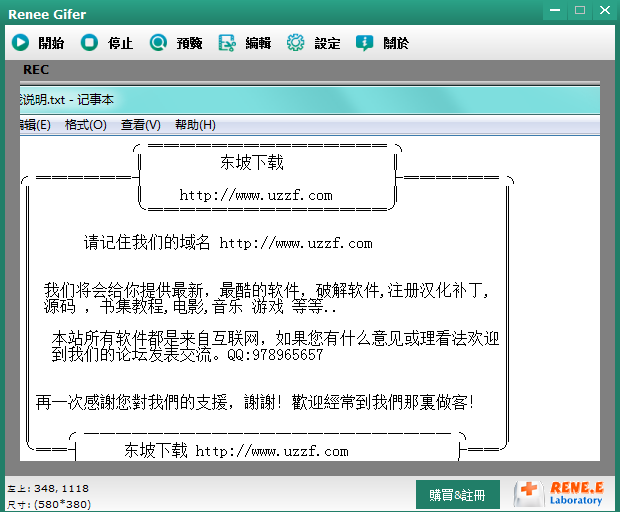
Task: Click the Stop (停止) recording icon
Action: pos(90,43)
